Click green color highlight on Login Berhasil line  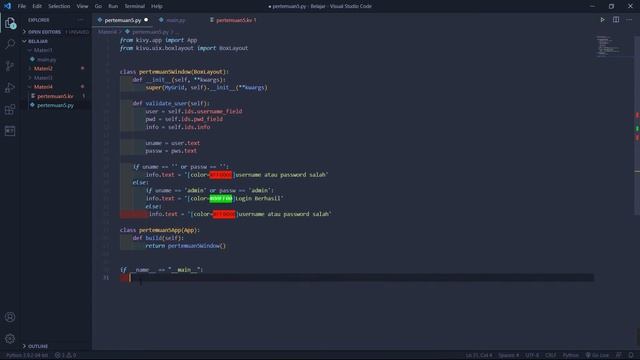[221, 198]
